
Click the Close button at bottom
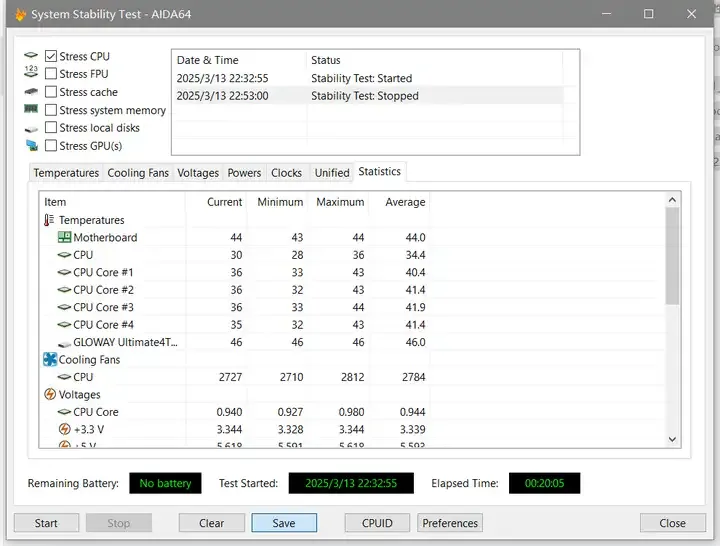pos(673,523)
